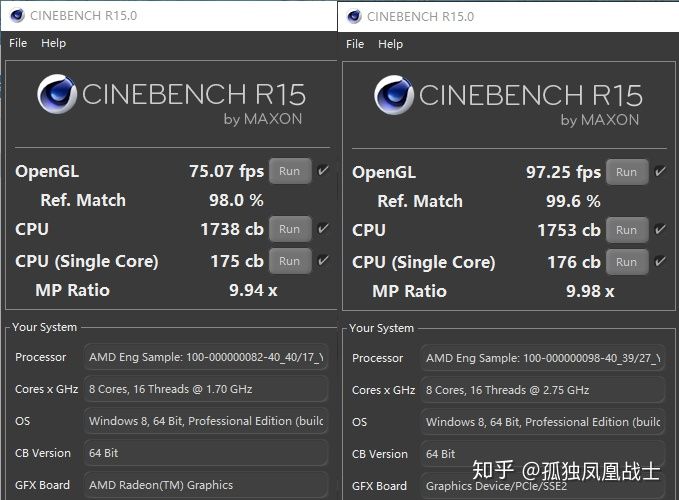
Task: Open File menu in left window
Action: (x=18, y=43)
